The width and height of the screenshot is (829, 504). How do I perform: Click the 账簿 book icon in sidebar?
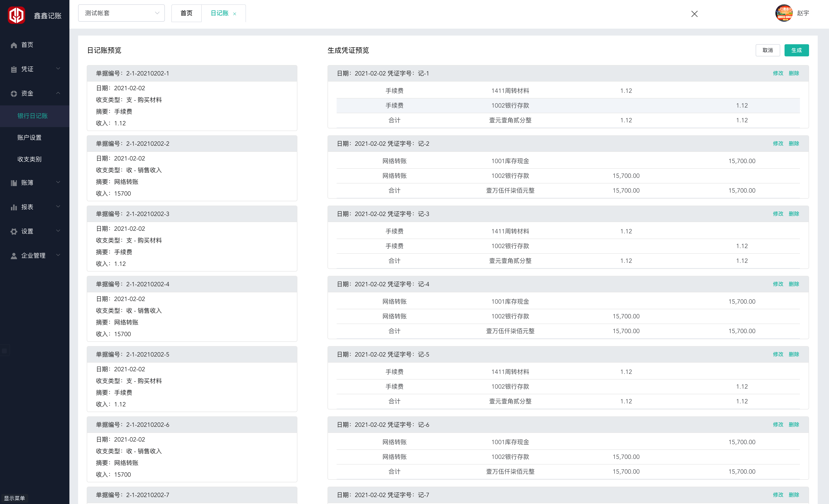pos(13,183)
